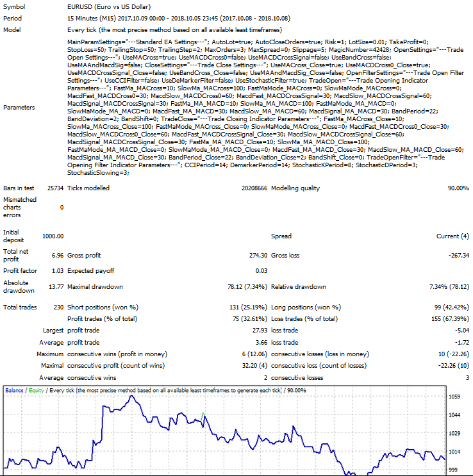Click the 'Gross profit' label

point(84,256)
